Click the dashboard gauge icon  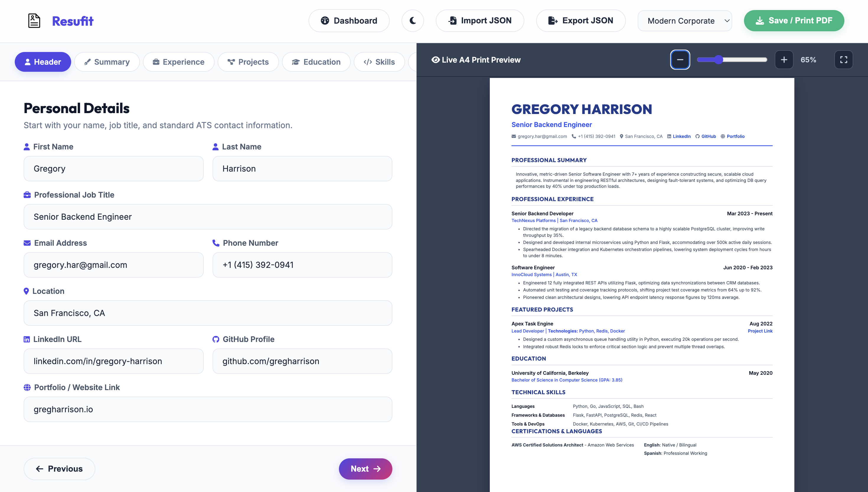pyautogui.click(x=325, y=21)
